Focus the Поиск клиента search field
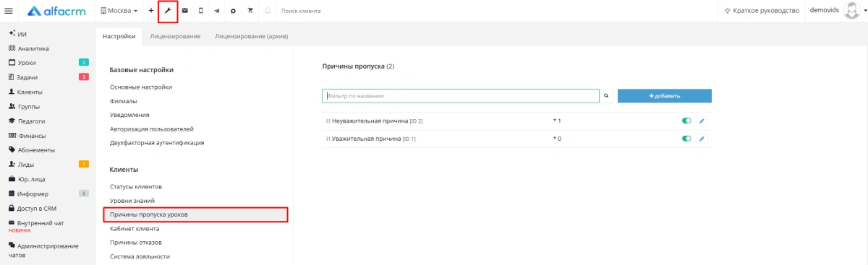 301,11
